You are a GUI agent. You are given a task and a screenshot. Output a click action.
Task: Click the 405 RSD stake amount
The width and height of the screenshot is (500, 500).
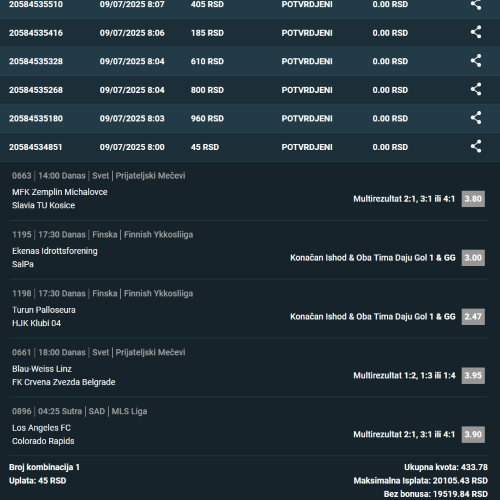[x=207, y=4]
